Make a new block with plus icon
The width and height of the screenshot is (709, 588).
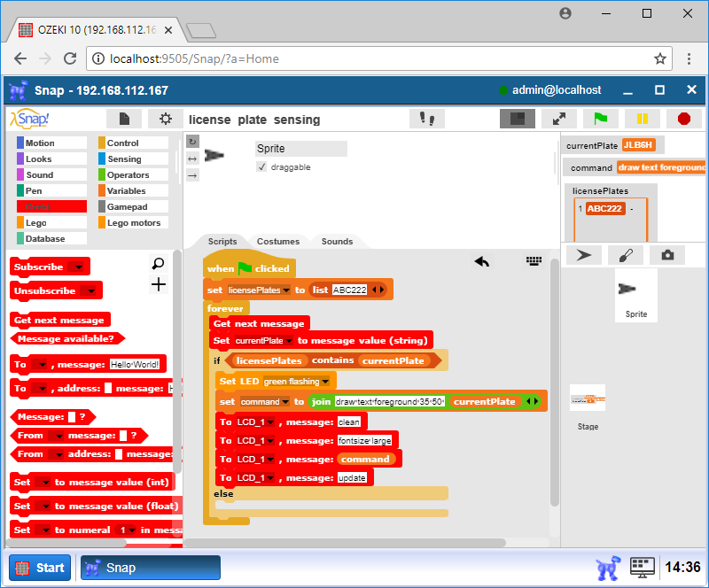coord(159,284)
